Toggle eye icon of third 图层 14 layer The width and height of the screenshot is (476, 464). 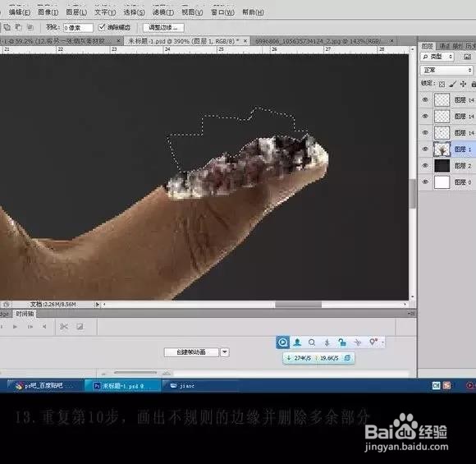pyautogui.click(x=425, y=132)
